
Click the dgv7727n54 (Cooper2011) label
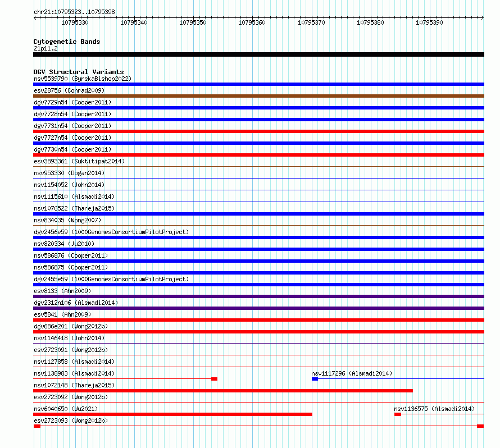click(72, 138)
